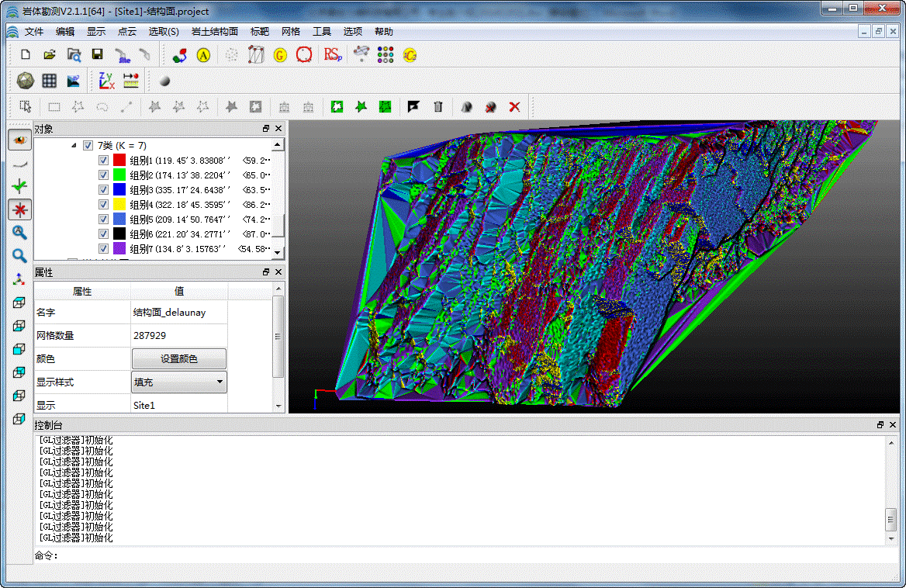Open the 岩土结构面 menu
The height and width of the screenshot is (588, 906).
click(214, 32)
